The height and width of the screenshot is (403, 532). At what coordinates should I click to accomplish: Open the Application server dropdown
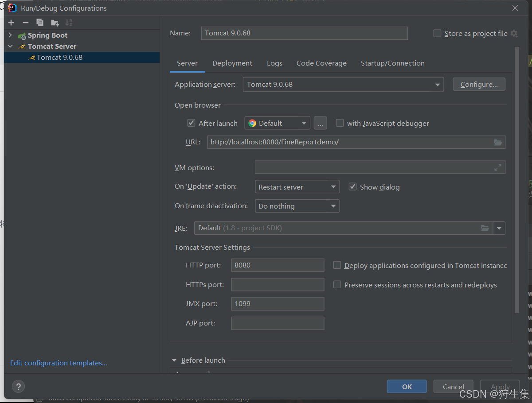pyautogui.click(x=343, y=85)
